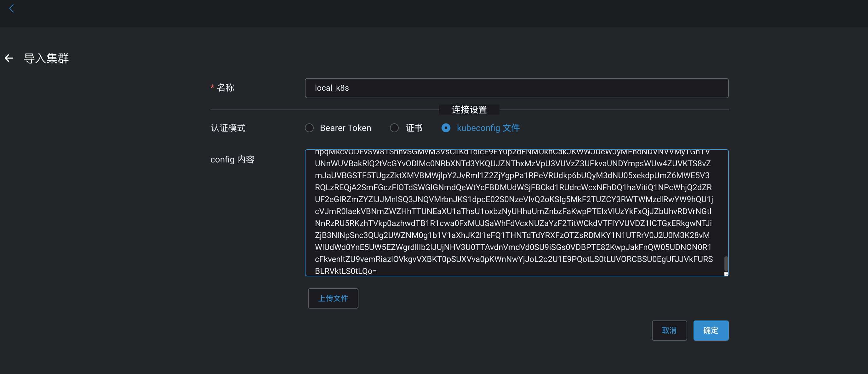Click the 认证模式 field label

pyautogui.click(x=228, y=128)
